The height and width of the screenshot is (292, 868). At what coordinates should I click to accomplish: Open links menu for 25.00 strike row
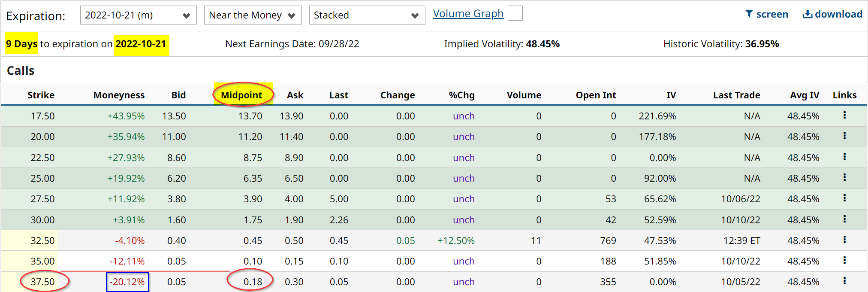tap(844, 177)
